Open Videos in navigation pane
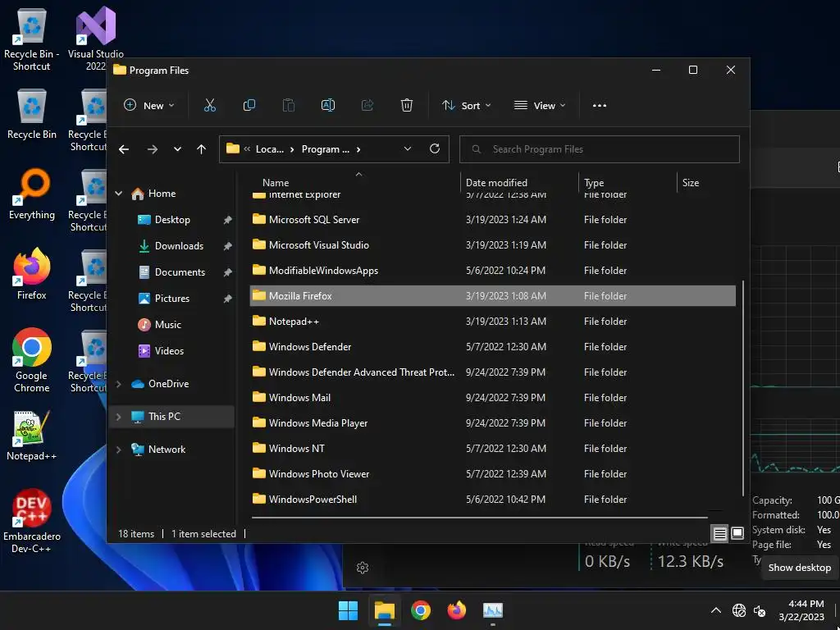Screen dimensions: 840x630 [169, 351]
